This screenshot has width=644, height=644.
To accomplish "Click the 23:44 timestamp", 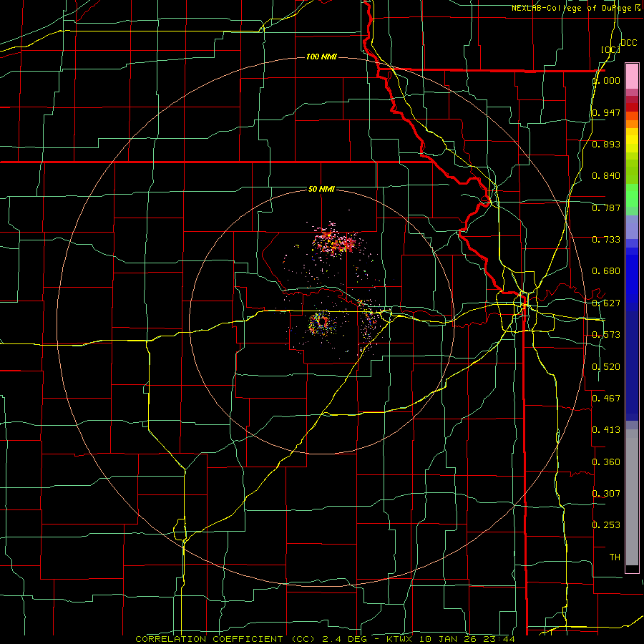I will click(x=499, y=639).
